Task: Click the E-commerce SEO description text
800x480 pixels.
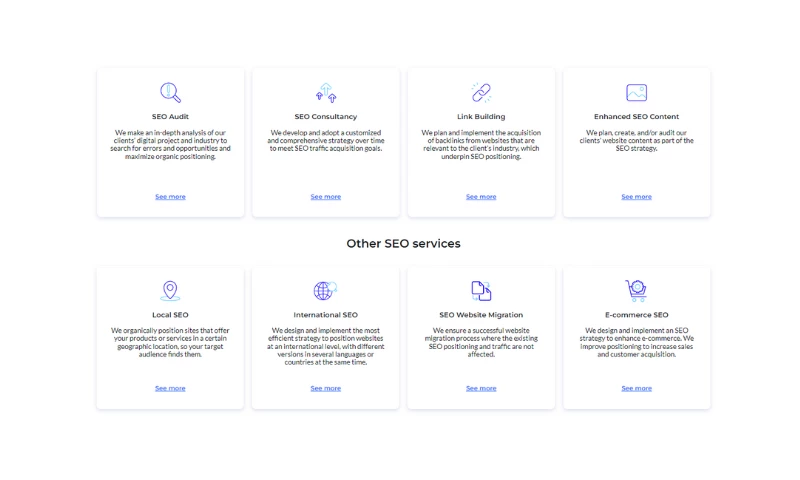Action: click(x=636, y=342)
